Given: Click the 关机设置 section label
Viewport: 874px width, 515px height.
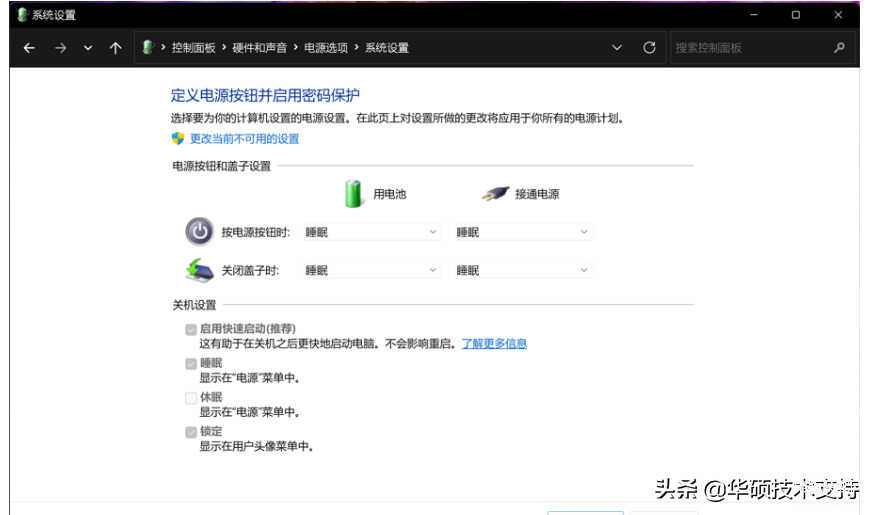Looking at the screenshot, I should [x=194, y=305].
